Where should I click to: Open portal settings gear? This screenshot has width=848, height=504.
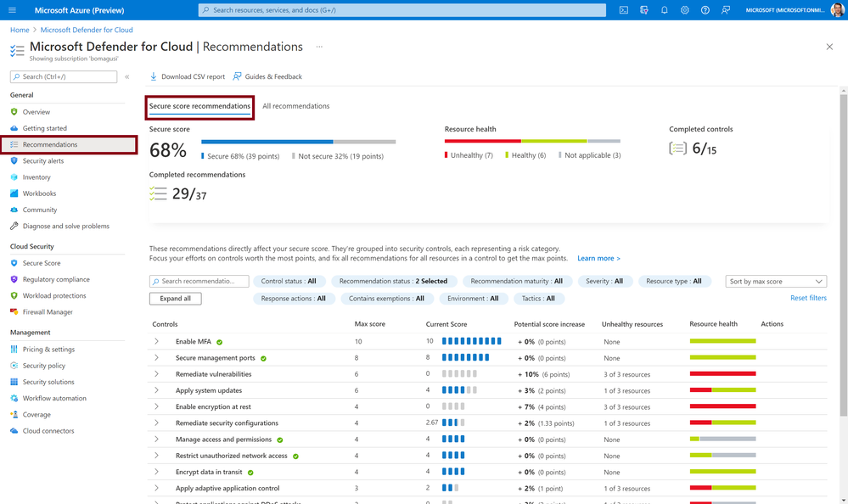685,9
